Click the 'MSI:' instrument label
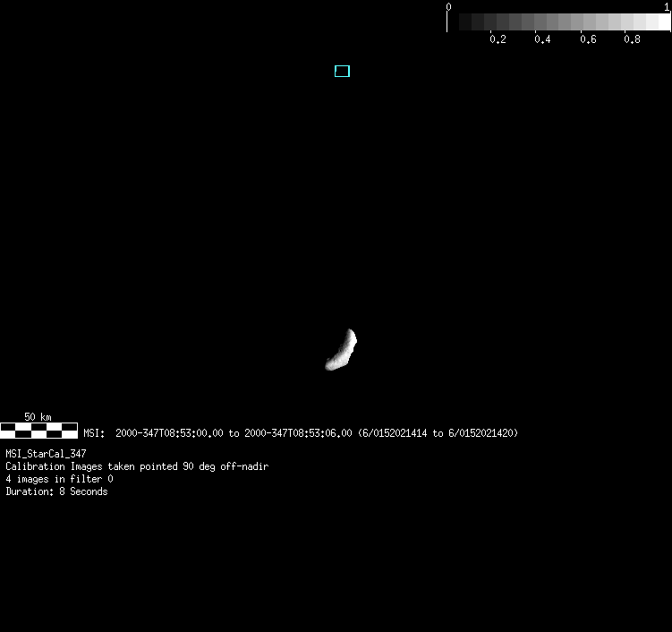The width and height of the screenshot is (672, 632). click(x=94, y=433)
